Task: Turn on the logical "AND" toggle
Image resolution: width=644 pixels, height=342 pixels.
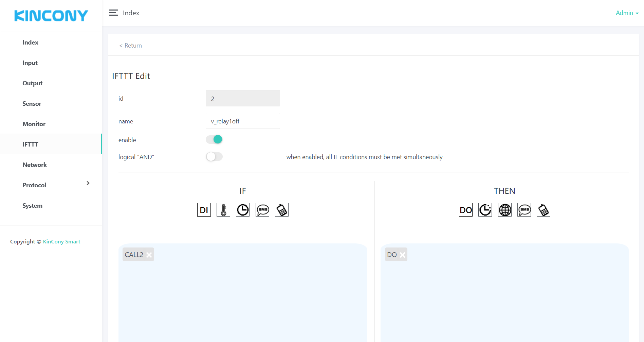Action: (214, 157)
